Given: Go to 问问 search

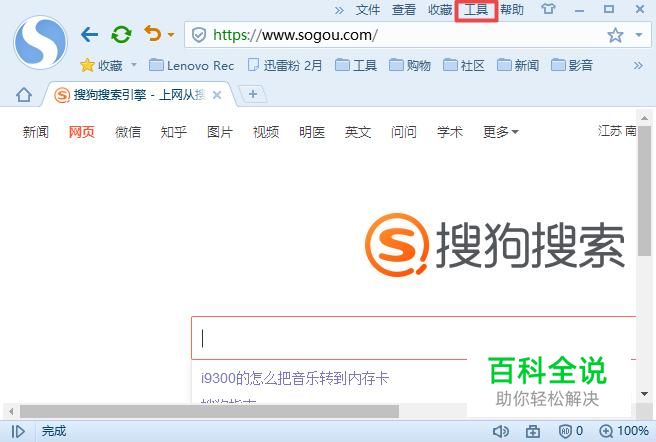Looking at the screenshot, I should click(x=404, y=132).
